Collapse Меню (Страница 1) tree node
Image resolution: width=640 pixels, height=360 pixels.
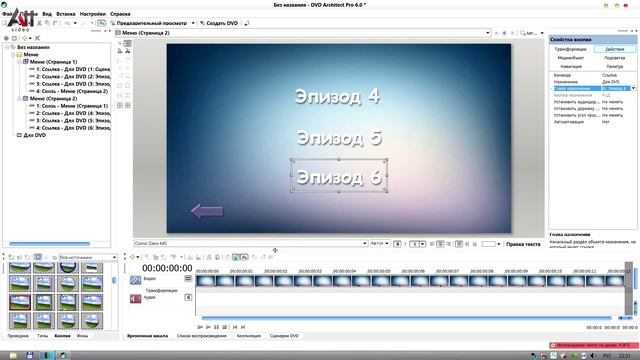point(19,62)
